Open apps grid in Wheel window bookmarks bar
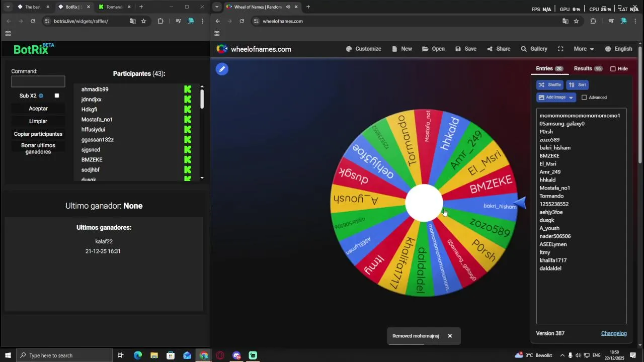The image size is (644, 362). click(x=217, y=34)
